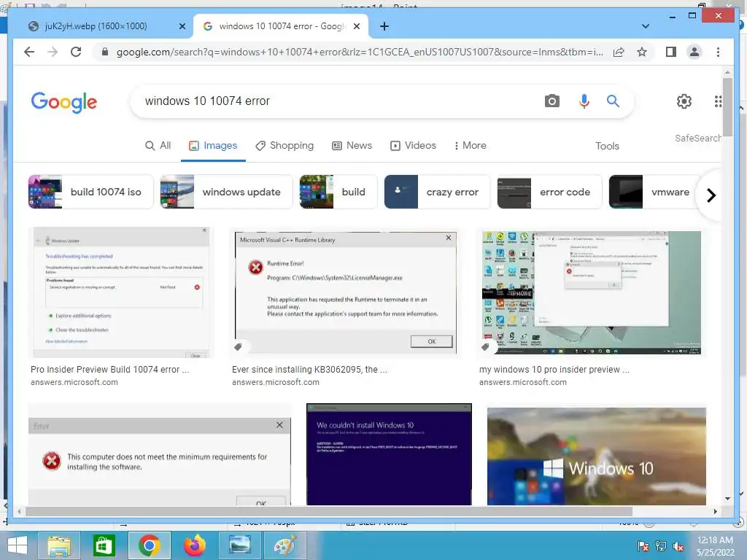Click the SafeSearch link
This screenshot has height=560, width=747.
pos(697,138)
